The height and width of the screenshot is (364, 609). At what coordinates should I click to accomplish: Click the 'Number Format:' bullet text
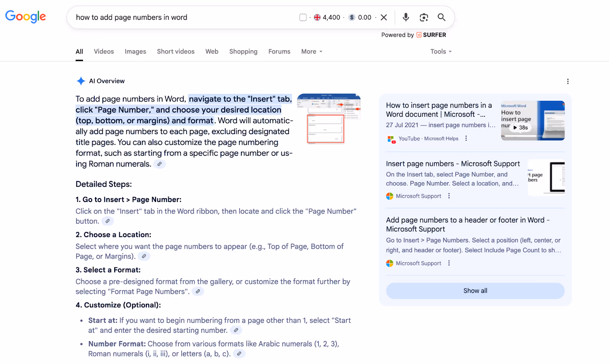117,344
